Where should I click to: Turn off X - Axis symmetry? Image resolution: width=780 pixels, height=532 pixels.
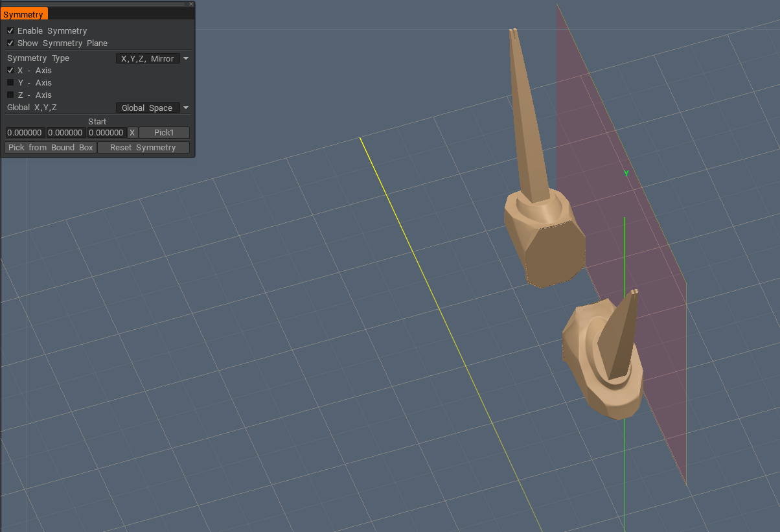(10, 71)
